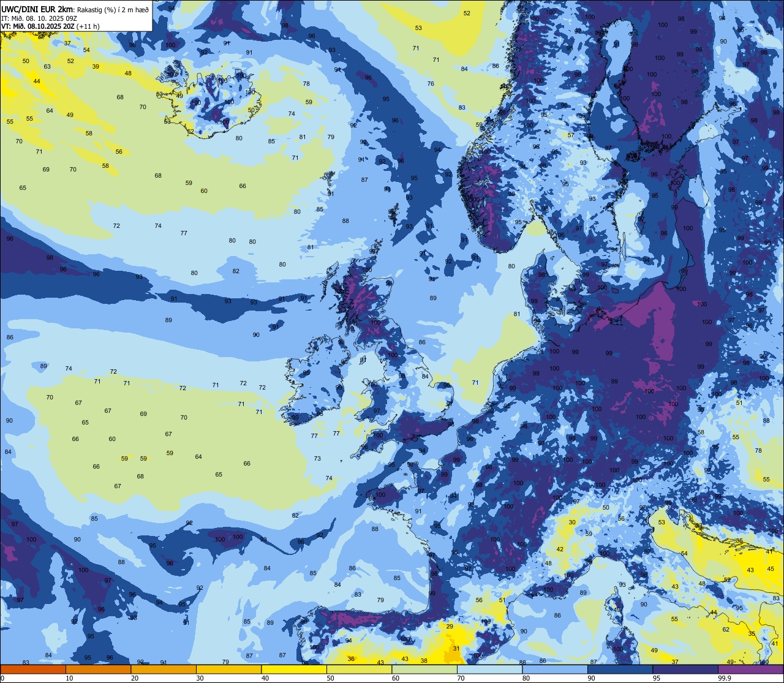This screenshot has width=784, height=683.
Task: Select the light blue 80–90 legend swatch
Action: click(555, 669)
